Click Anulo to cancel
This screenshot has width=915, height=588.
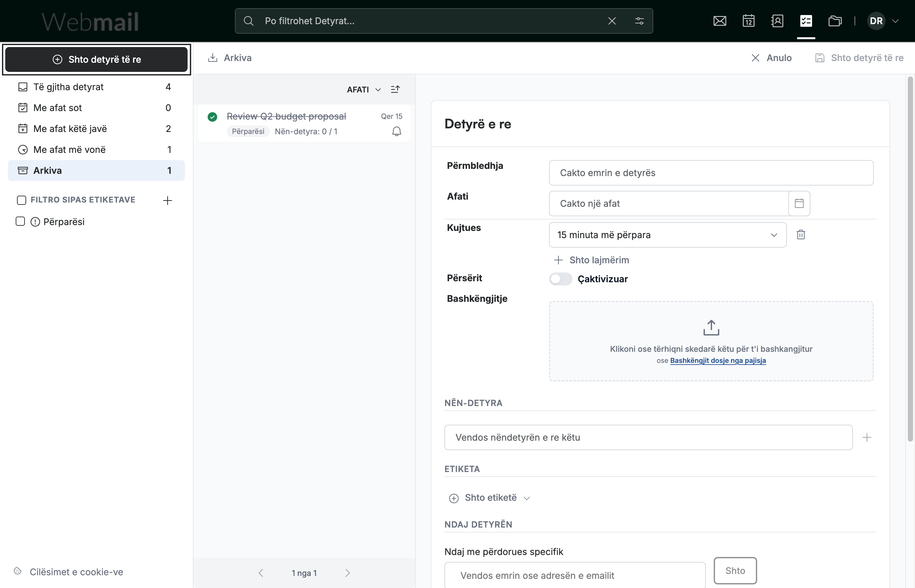point(772,58)
